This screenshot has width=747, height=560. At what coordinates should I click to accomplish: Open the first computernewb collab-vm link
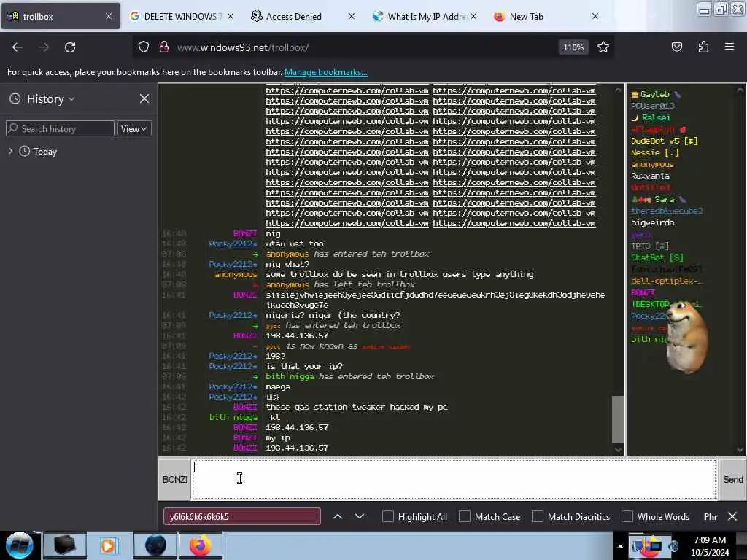pos(347,90)
